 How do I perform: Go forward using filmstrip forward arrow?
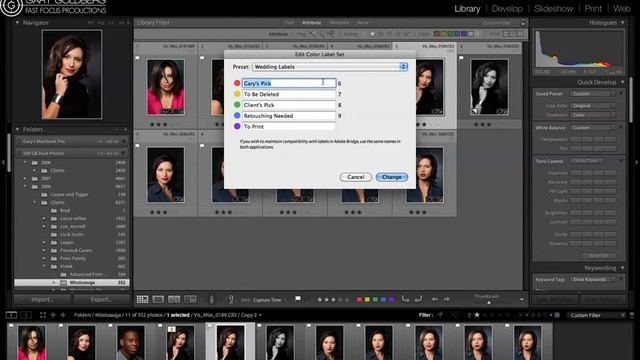62,315
